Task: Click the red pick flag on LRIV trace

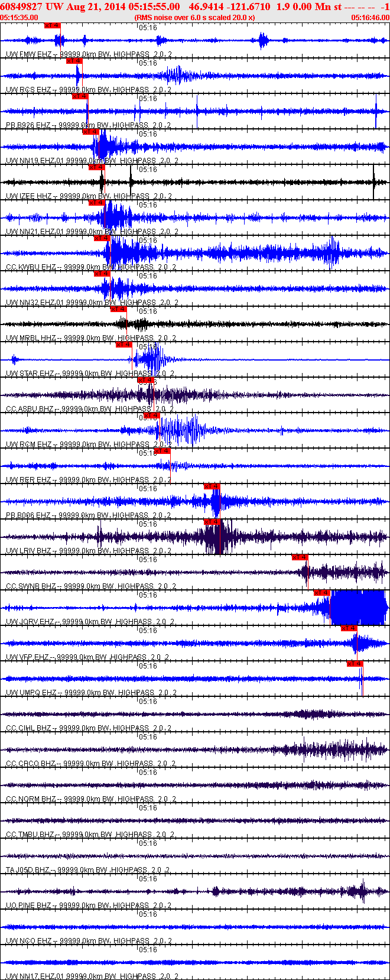Action: pos(212,522)
